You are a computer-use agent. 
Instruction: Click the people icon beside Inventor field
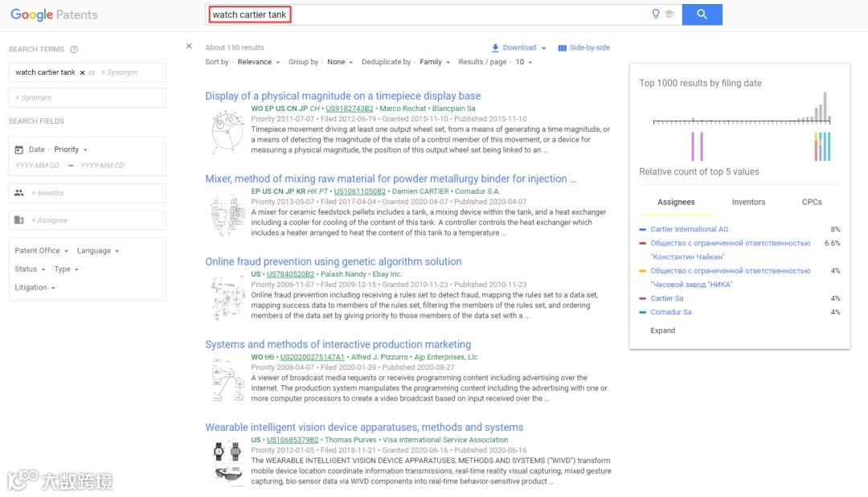(x=18, y=193)
